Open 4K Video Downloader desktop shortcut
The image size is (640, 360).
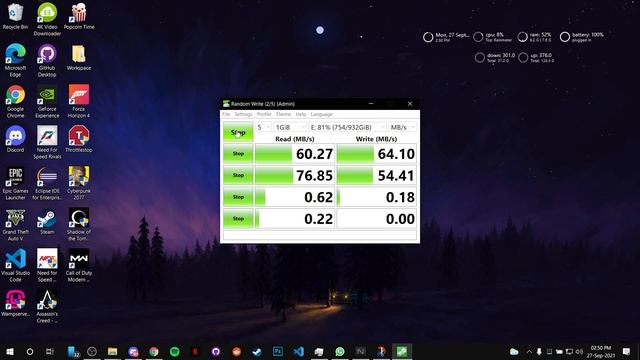[47, 19]
